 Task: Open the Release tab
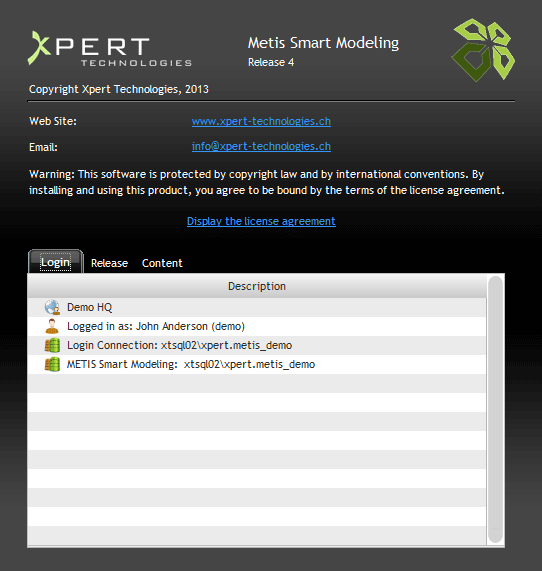coord(109,263)
